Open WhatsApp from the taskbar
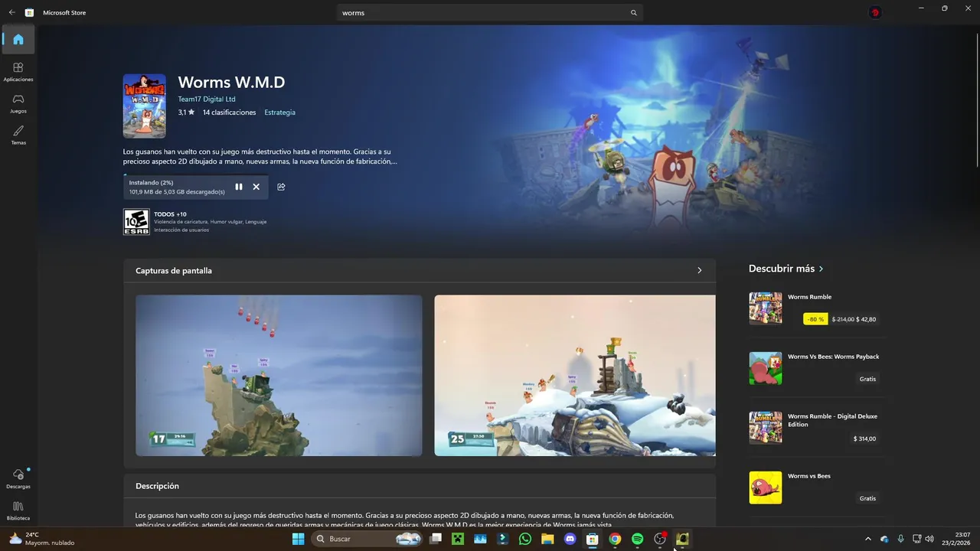The height and width of the screenshot is (551, 980). click(x=524, y=539)
